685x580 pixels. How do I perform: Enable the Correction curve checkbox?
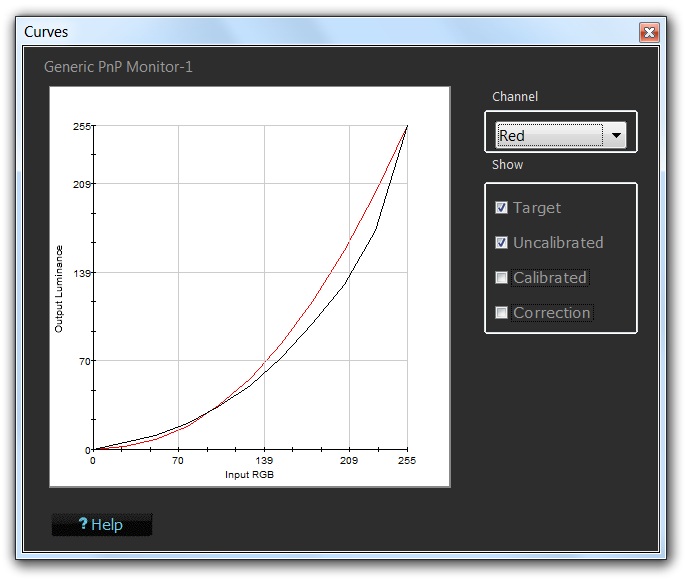[501, 312]
